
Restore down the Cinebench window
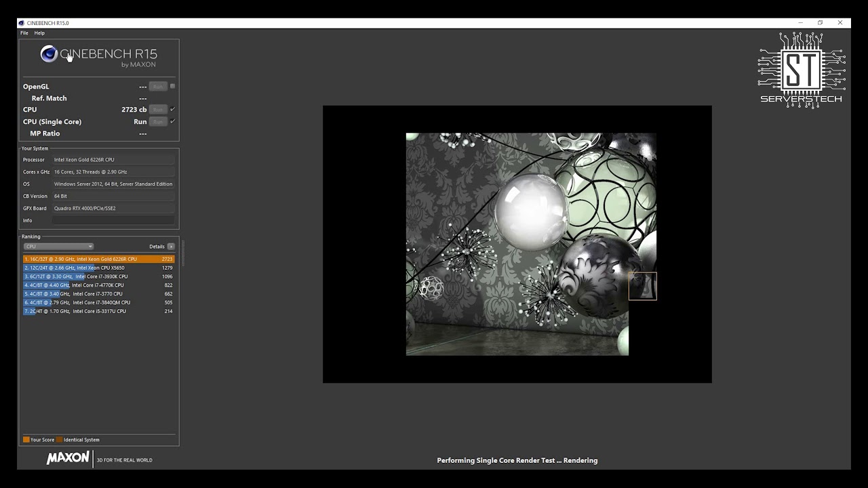click(x=820, y=23)
